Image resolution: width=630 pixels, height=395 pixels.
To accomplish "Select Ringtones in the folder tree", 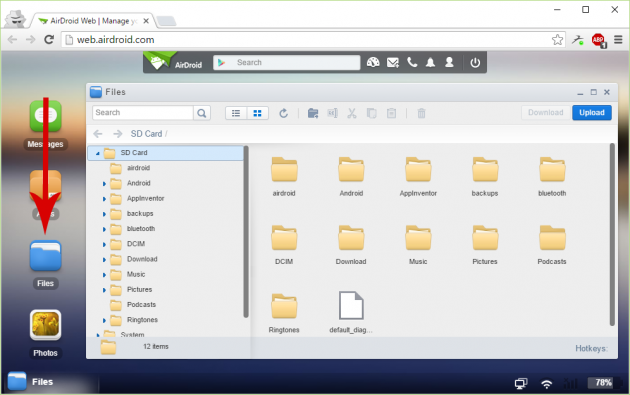I will [x=142, y=320].
